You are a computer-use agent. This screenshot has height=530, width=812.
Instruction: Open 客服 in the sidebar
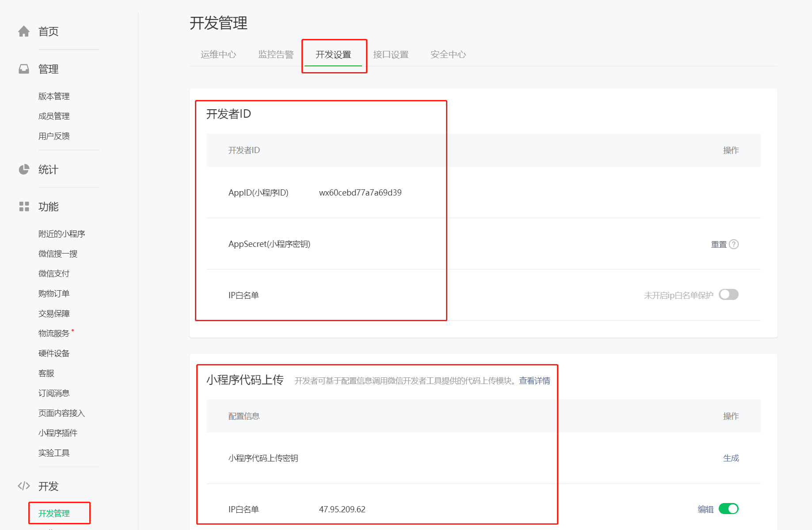coord(46,373)
